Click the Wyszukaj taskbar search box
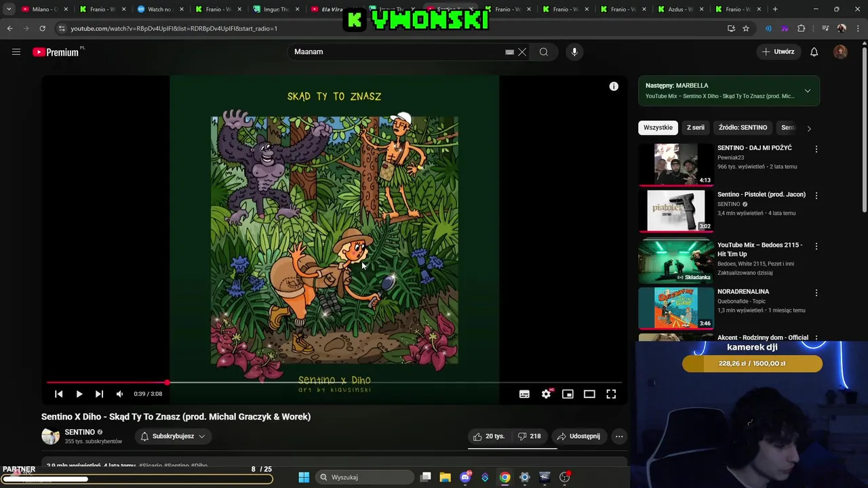The image size is (868, 488). pyautogui.click(x=364, y=477)
